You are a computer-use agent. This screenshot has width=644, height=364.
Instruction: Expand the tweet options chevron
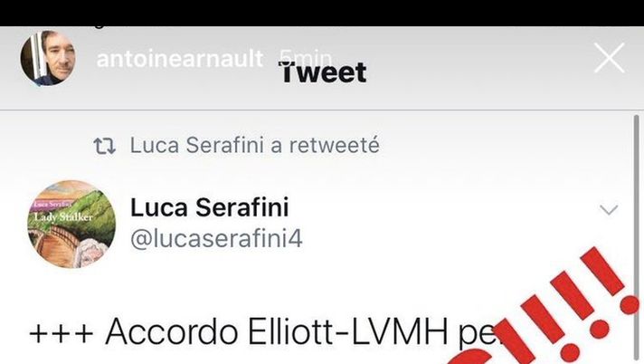coord(609,210)
